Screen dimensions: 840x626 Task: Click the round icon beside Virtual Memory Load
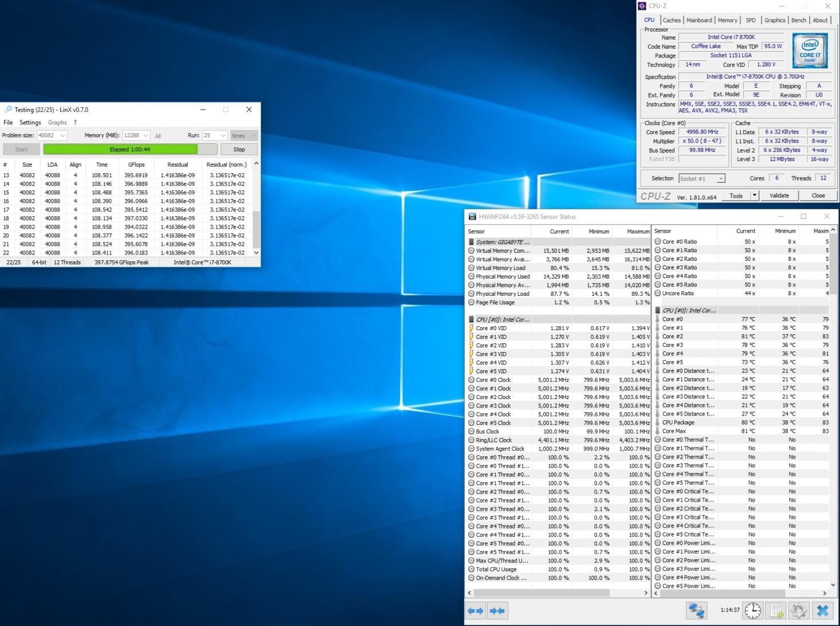[x=471, y=268]
